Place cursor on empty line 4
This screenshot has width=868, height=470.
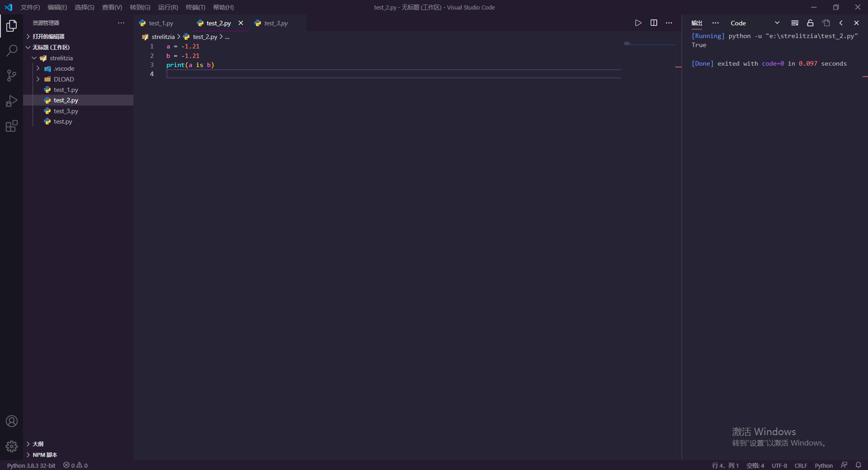click(x=394, y=74)
